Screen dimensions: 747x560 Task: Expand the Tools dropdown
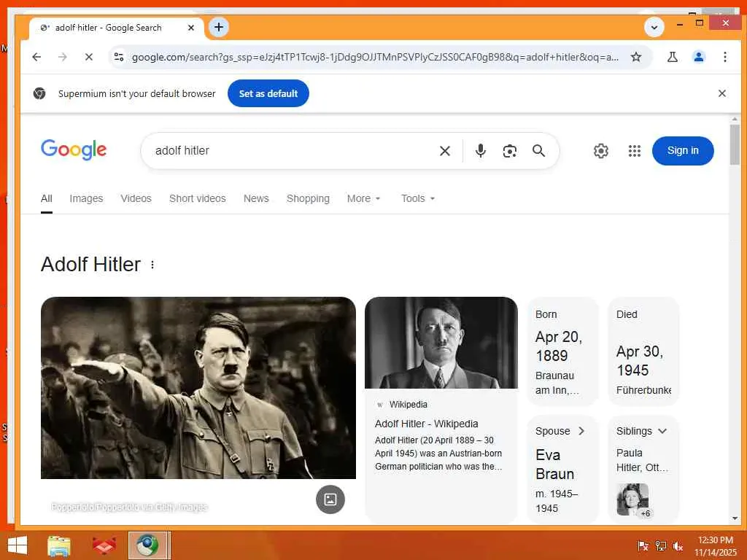[418, 198]
